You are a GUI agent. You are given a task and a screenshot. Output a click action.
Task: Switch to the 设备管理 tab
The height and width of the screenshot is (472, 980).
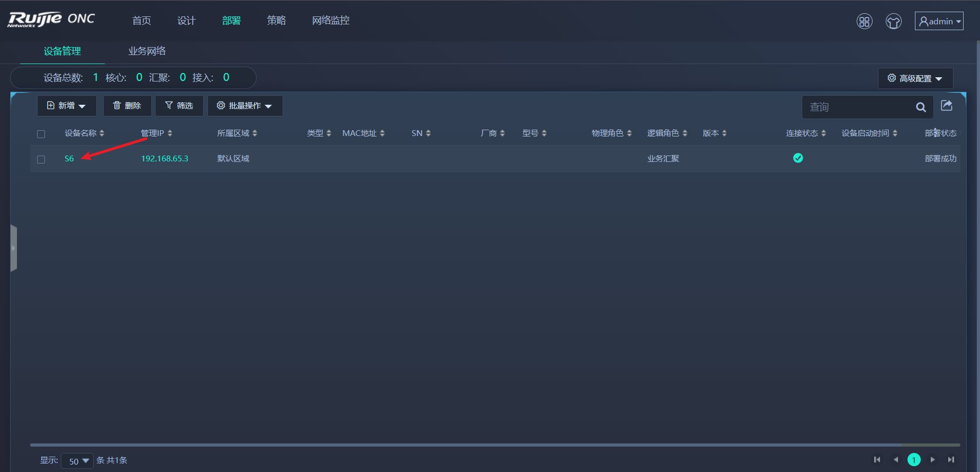pos(62,51)
